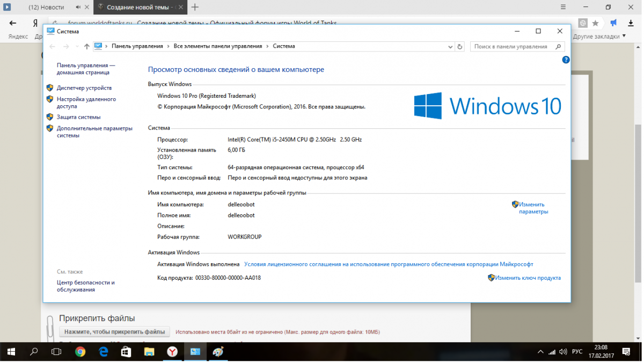The width and height of the screenshot is (644, 362).
Task: Select 'Все элементы панели управления' breadcrumb
Action: click(x=218, y=46)
